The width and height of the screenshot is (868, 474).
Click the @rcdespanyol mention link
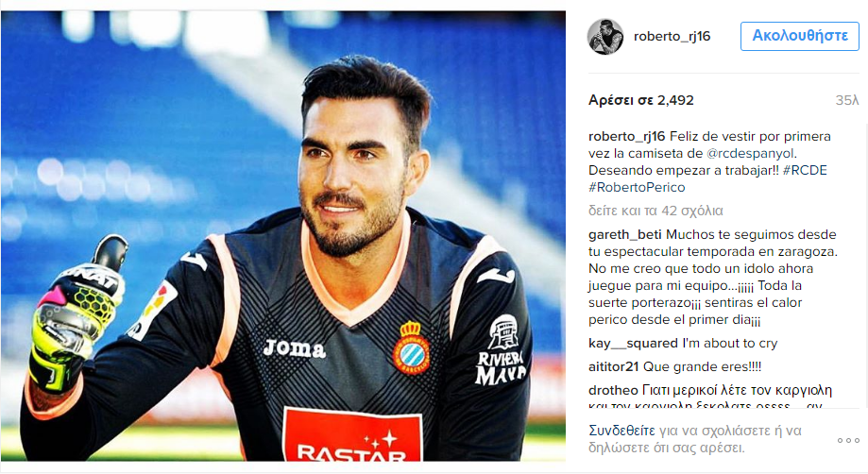tap(751, 153)
